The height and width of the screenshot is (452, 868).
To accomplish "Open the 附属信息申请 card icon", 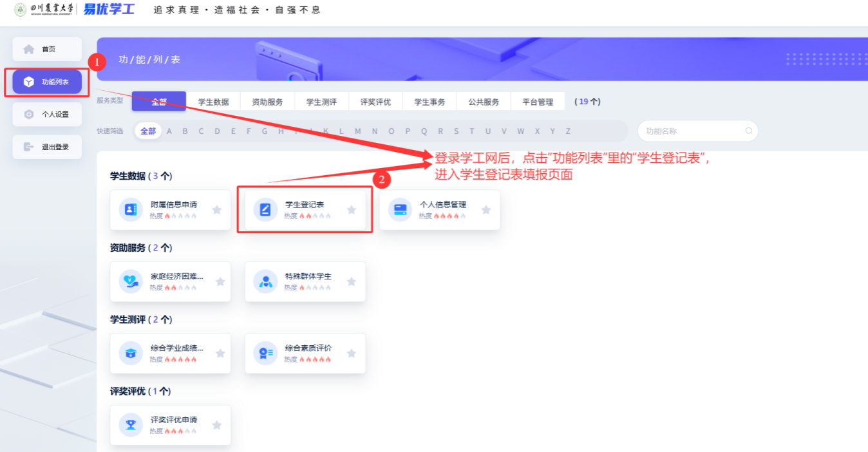I will 130,210.
